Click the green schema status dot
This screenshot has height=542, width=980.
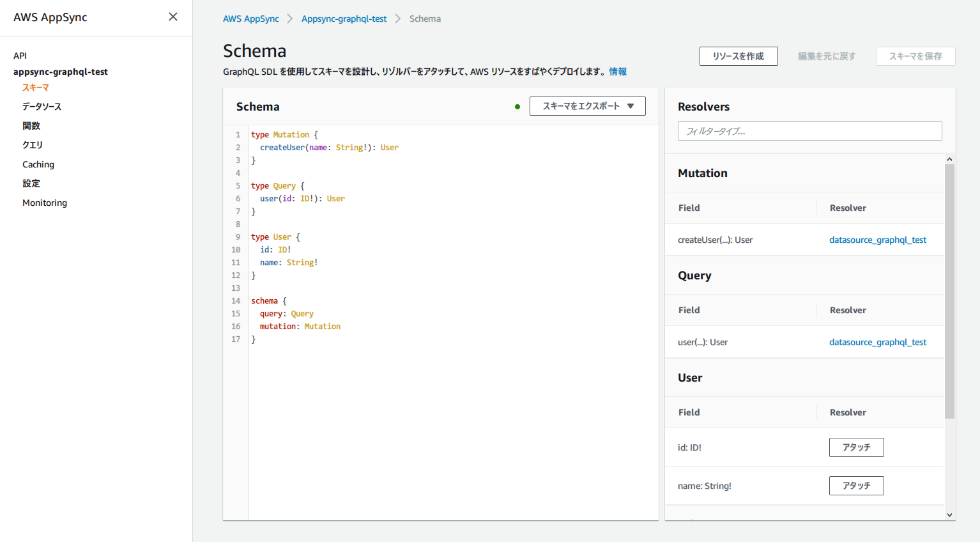[x=517, y=107]
